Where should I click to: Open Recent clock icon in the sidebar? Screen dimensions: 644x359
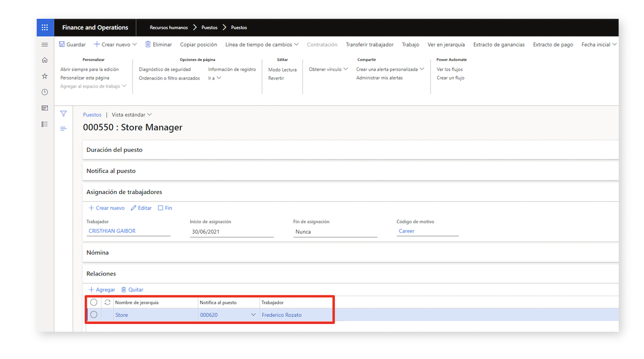point(45,92)
